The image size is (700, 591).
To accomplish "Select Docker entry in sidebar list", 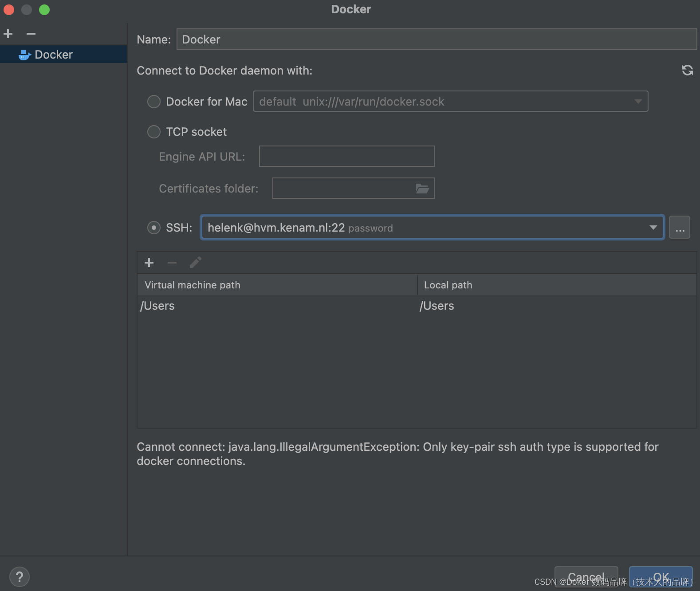I will [x=63, y=54].
